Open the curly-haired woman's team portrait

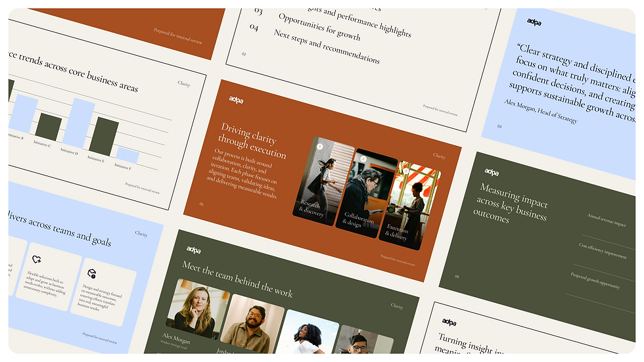[x=308, y=333]
